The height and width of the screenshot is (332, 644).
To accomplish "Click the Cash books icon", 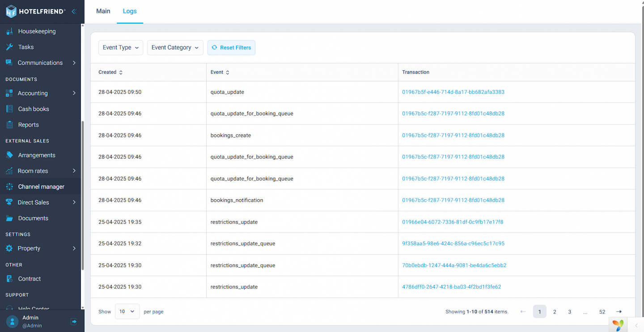I will (9, 109).
